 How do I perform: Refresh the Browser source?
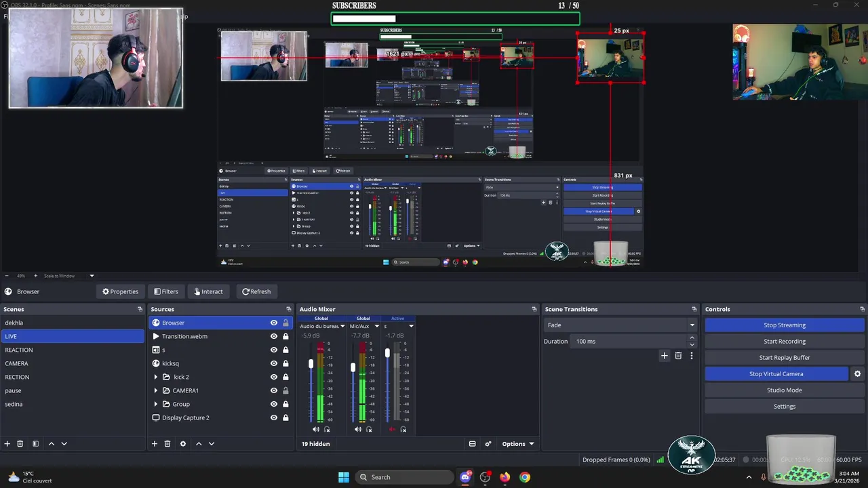[256, 291]
